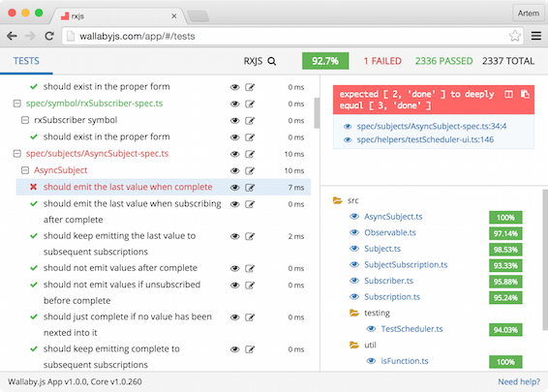Click the side-by-side diff icon in the error box

509,94
